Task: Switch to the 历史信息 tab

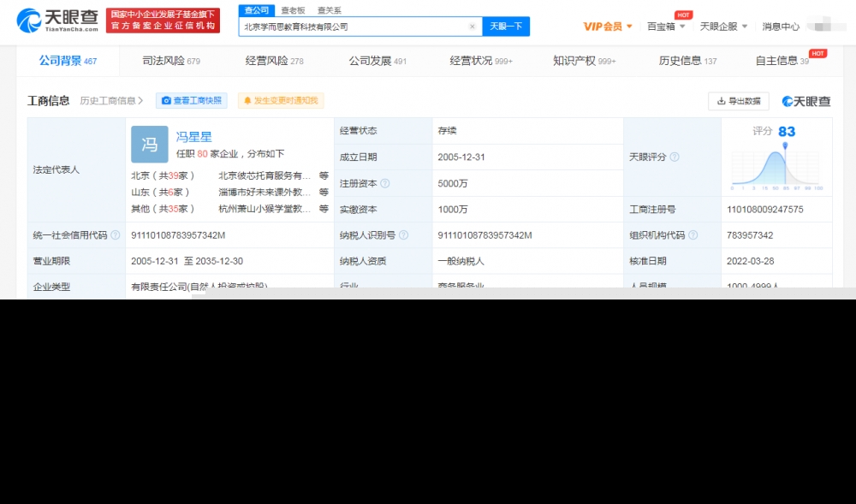Action: 687,61
